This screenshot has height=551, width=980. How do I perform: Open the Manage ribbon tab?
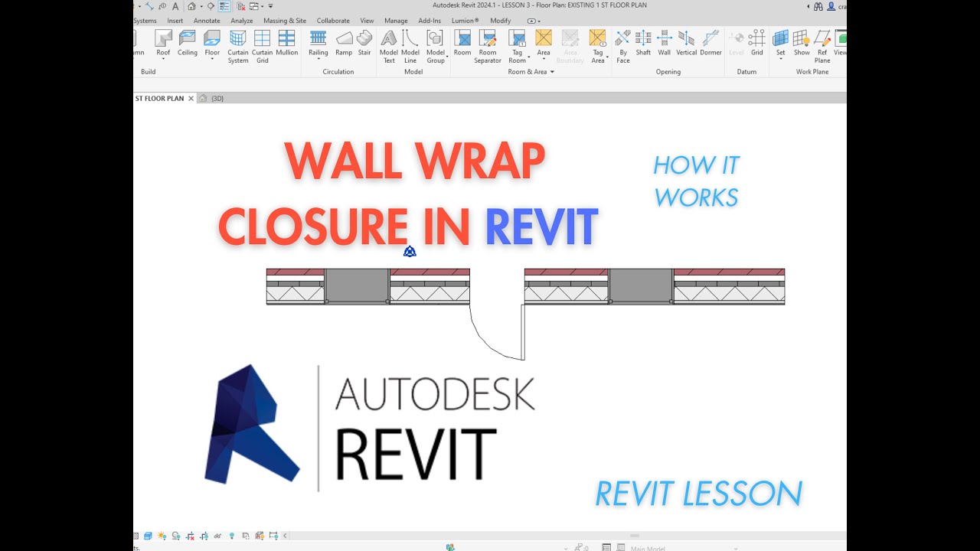click(x=396, y=21)
